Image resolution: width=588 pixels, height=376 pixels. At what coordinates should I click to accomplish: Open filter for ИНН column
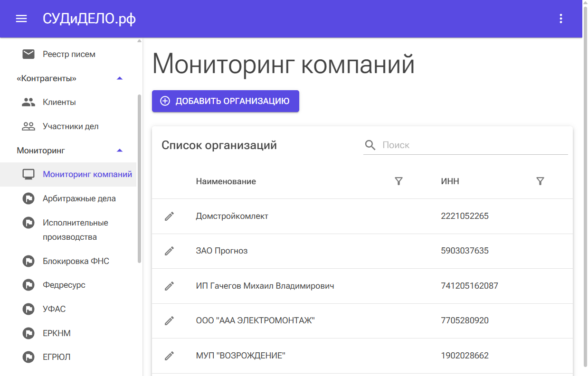(x=540, y=181)
